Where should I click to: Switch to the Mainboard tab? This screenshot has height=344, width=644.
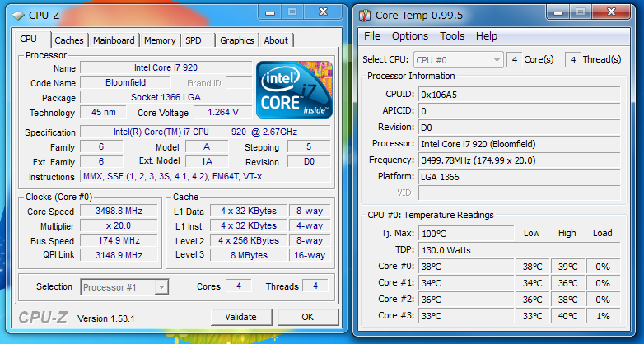[x=114, y=40]
